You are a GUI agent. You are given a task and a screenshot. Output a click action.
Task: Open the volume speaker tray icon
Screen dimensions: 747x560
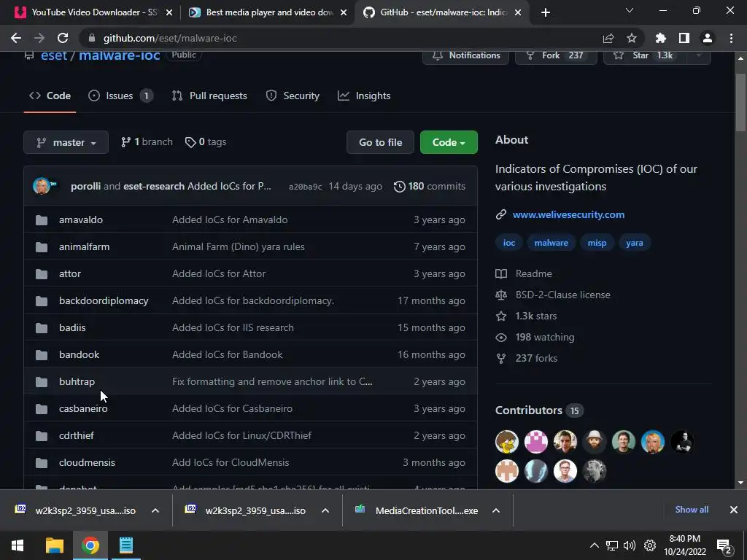[630, 545]
